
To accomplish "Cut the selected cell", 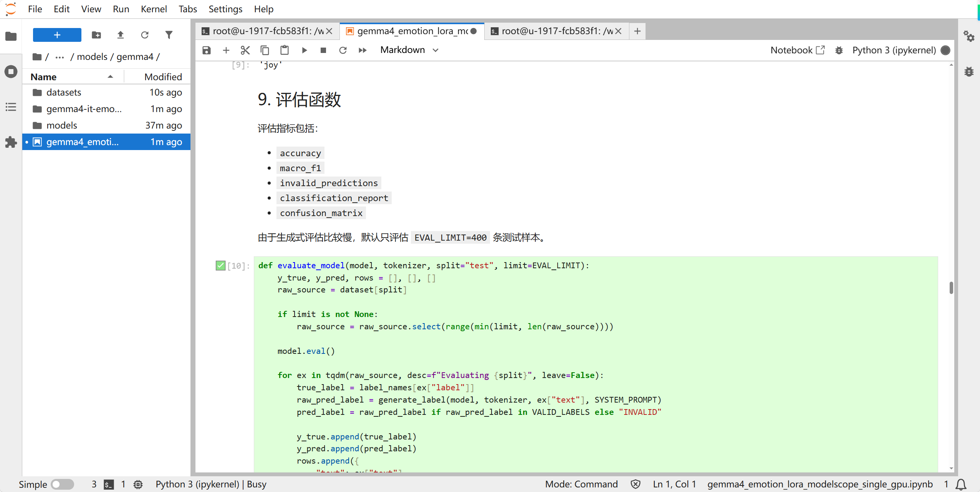I will 245,50.
